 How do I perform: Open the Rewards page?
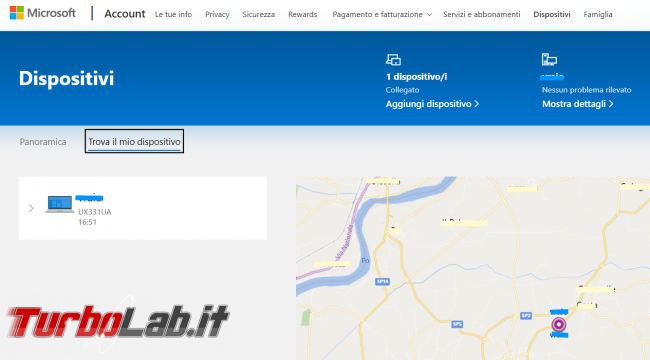[x=303, y=15]
